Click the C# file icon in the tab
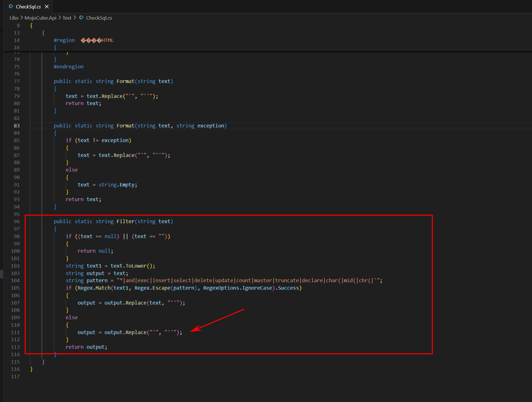 point(11,7)
